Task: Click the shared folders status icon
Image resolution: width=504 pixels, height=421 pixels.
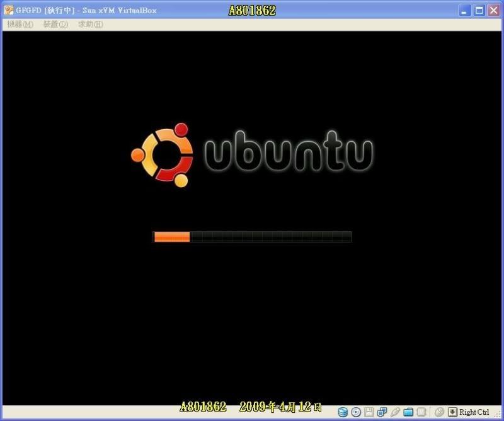Action: [408, 412]
